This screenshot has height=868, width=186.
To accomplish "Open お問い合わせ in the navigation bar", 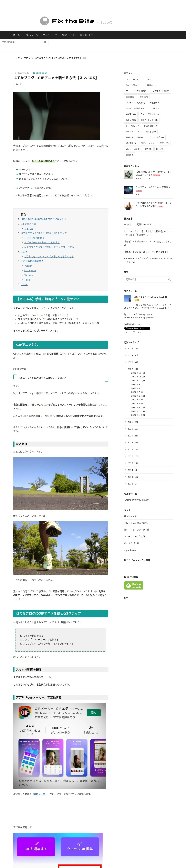I will coord(68,35).
